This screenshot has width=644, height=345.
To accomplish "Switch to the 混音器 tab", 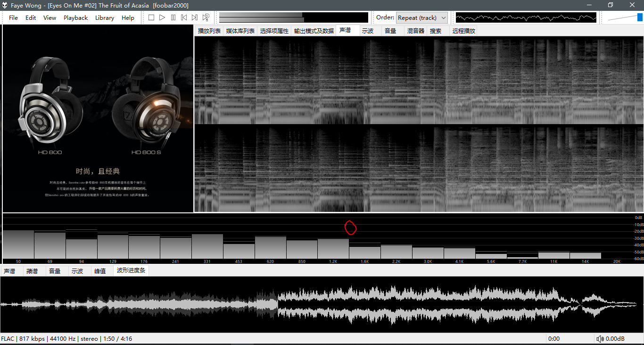I will [x=416, y=31].
